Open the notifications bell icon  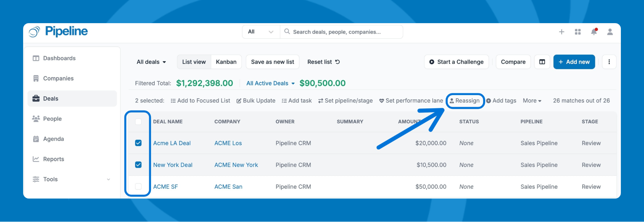(x=594, y=32)
